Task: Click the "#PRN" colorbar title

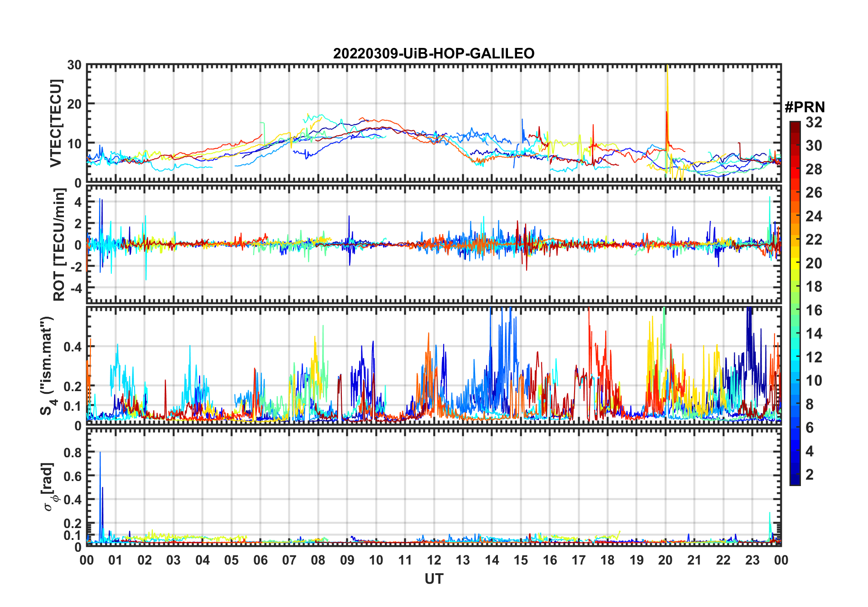Action: click(805, 107)
